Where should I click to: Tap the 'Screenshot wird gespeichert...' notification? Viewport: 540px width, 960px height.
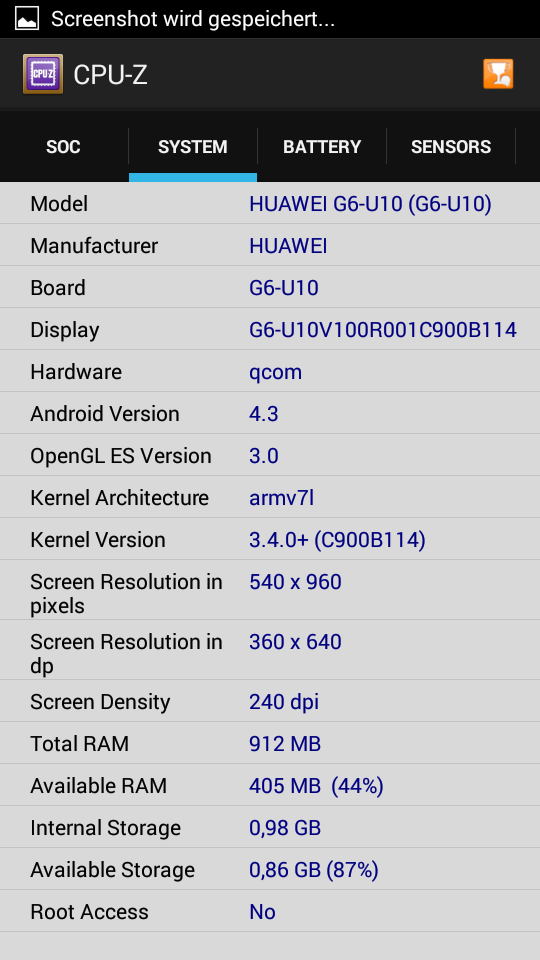click(193, 19)
